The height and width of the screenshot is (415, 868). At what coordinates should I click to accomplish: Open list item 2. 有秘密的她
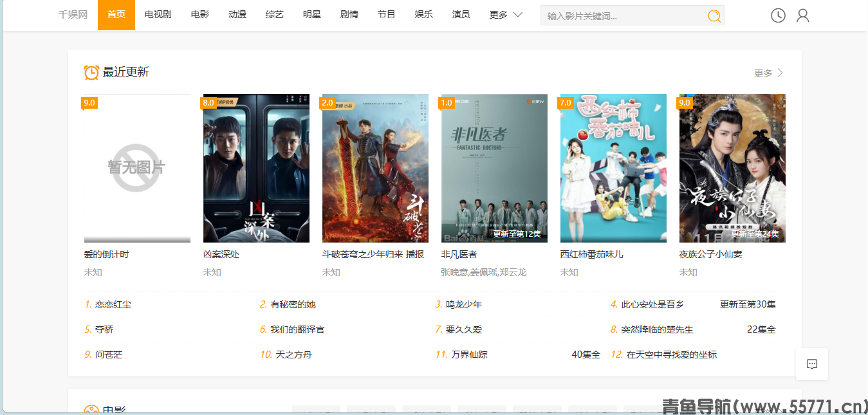tap(288, 305)
